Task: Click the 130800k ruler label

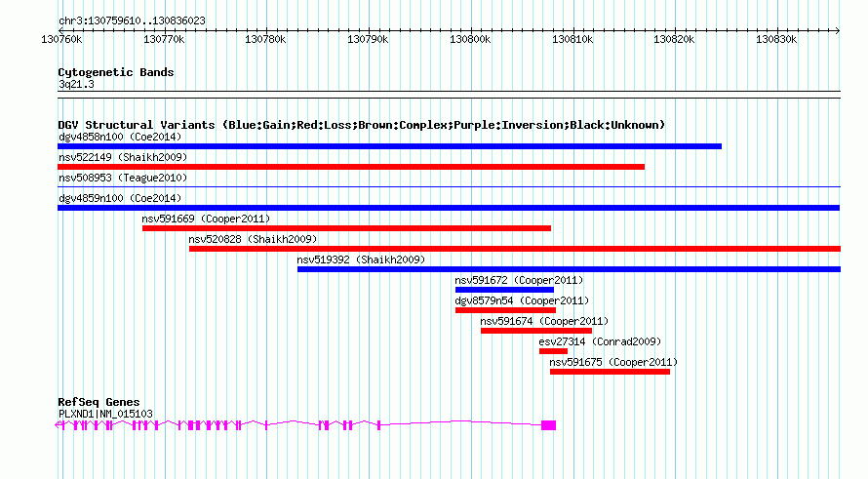Action: point(470,39)
